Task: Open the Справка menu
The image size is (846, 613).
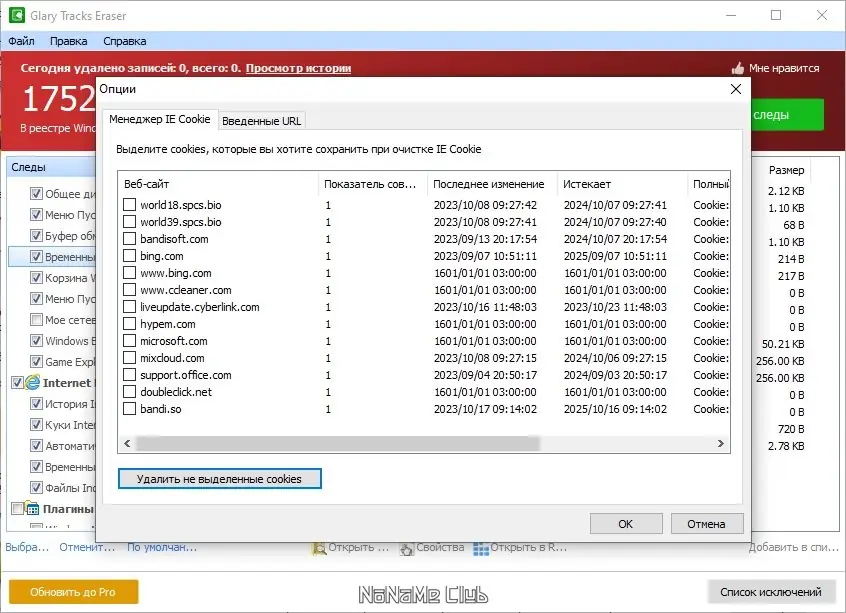Action: 125,41
